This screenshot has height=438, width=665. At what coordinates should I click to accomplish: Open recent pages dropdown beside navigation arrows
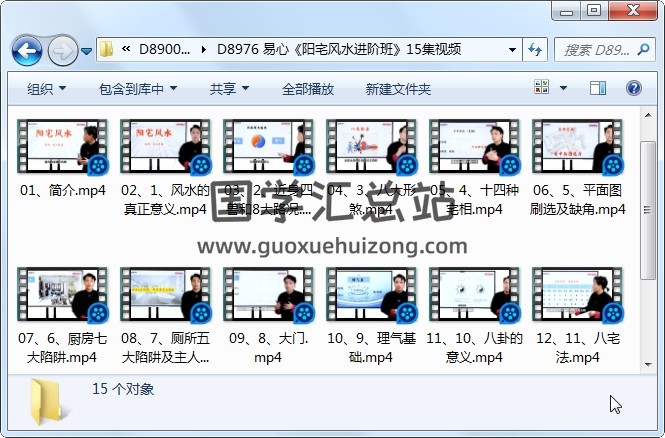tap(87, 50)
